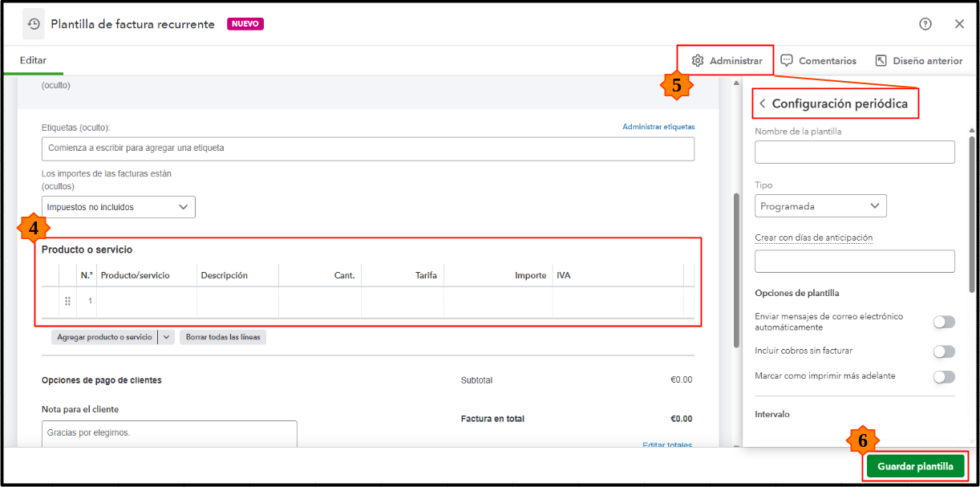Click the recurring template history icon
The width and height of the screenshot is (980, 487).
pyautogui.click(x=34, y=24)
